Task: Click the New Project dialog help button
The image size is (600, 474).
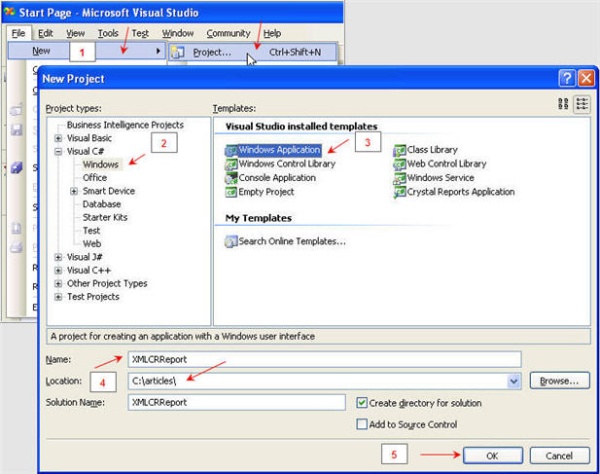Action: click(x=567, y=78)
